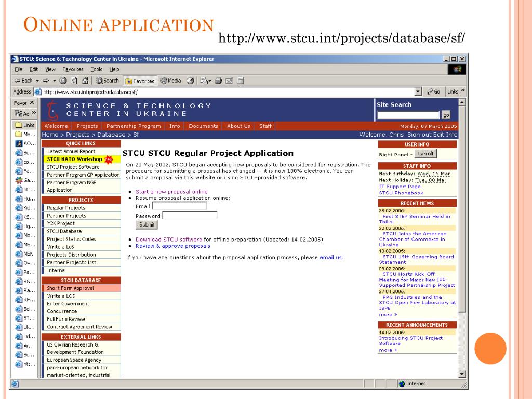Click the Edit page toolbar icon
Viewport: 532px width, 399px height.
coord(229,81)
